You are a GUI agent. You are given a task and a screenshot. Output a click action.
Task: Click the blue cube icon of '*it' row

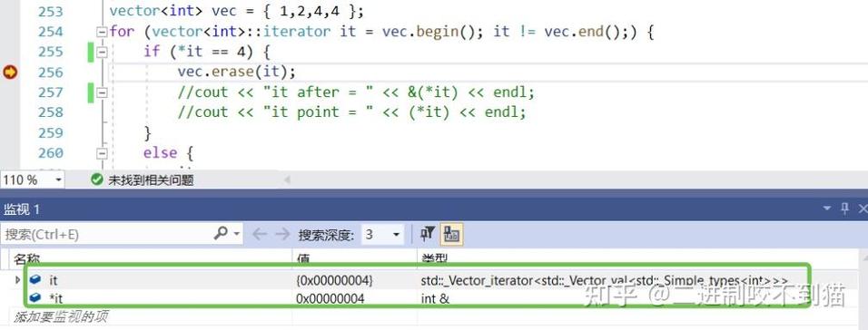(x=35, y=298)
